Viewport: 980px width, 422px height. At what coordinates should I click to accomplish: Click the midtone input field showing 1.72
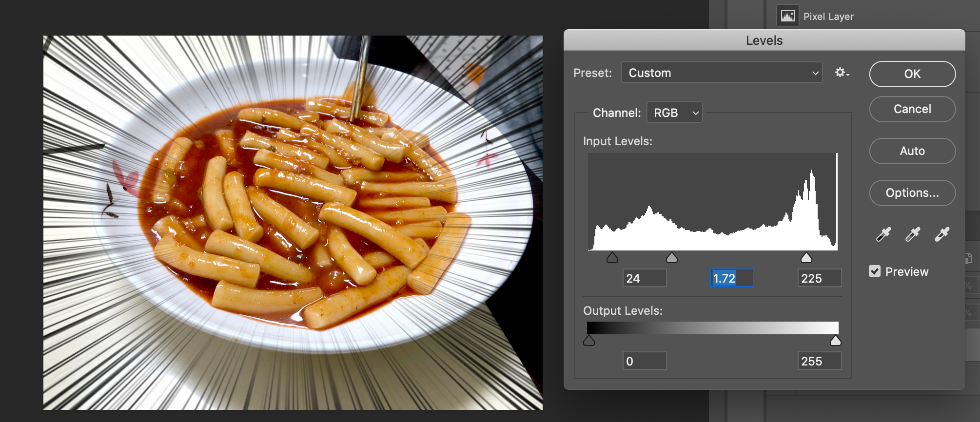[732, 278]
